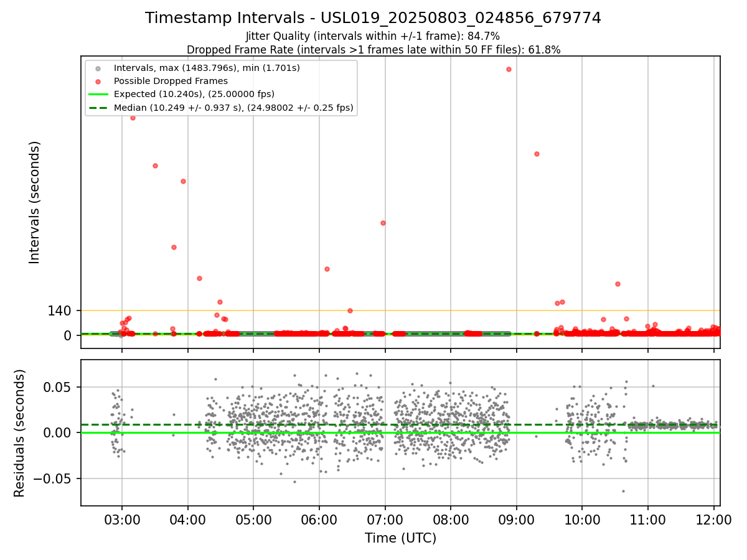Click the 'Residuals (seconds)' y-axis label
Image resolution: width=747 pixels, height=560 pixels.
click(x=21, y=433)
